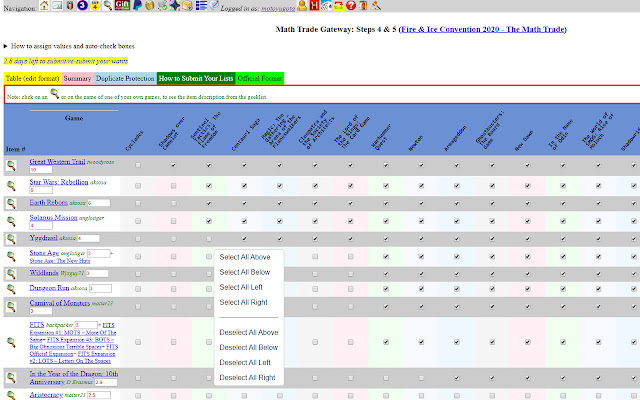Open help via red question mark
This screenshot has width=640, height=400.
351,5
